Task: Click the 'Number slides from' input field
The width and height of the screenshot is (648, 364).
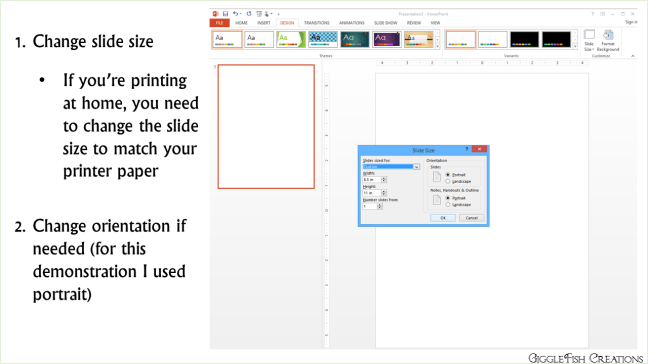Action: (369, 206)
